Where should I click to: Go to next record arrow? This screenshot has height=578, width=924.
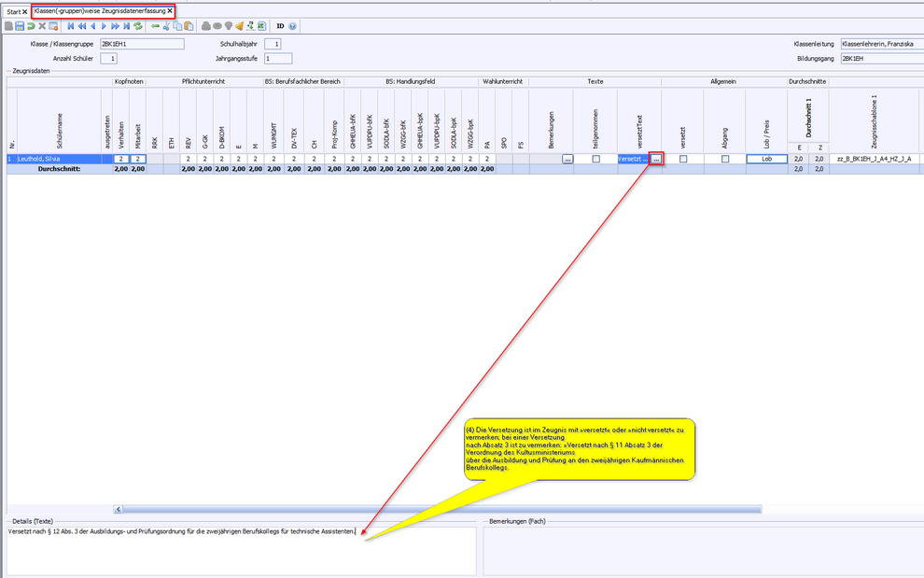click(104, 26)
